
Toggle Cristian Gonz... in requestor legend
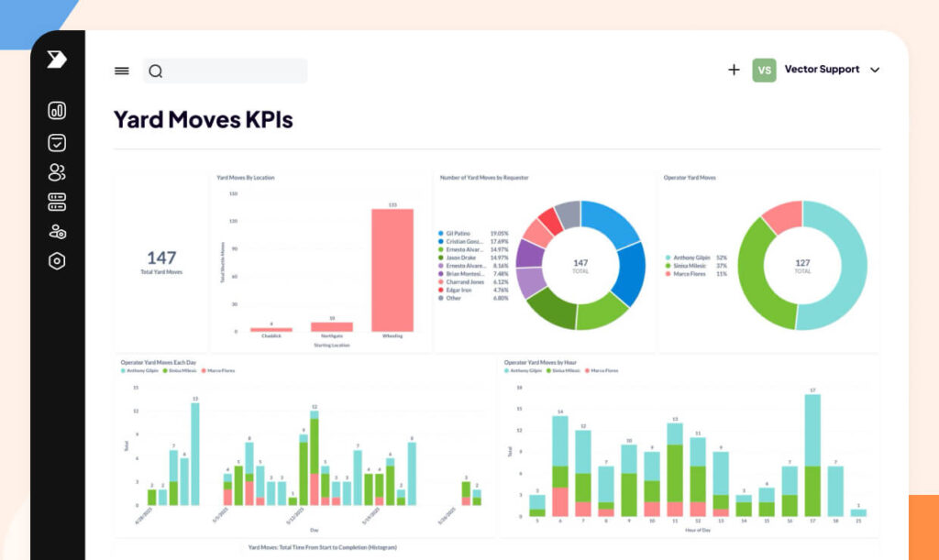[x=473, y=242]
